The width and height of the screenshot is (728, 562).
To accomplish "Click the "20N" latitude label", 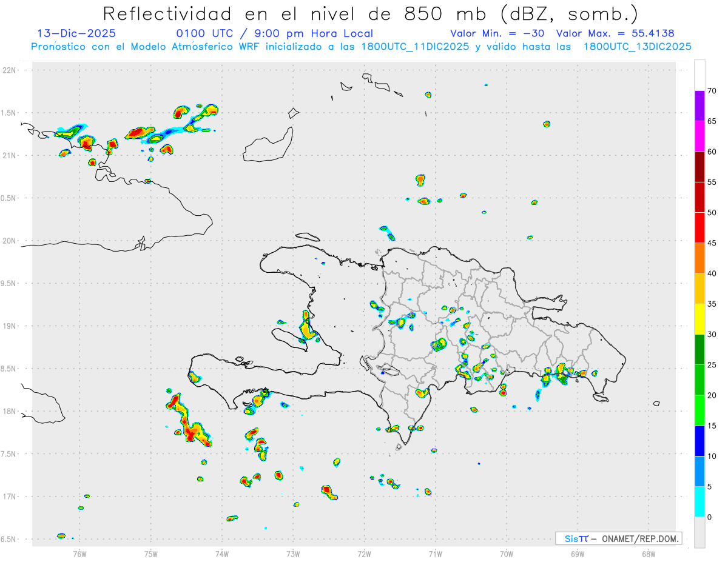I will click(x=10, y=241).
